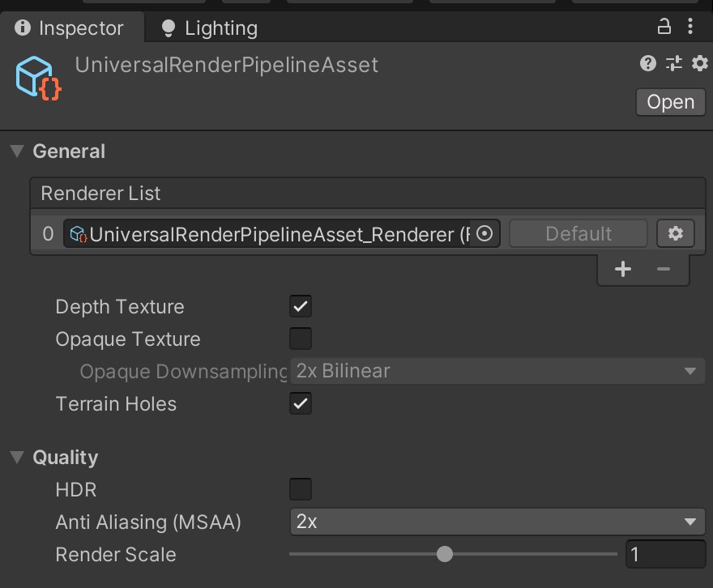The height and width of the screenshot is (588, 713).
Task: Click the gear icon in the asset header
Action: tap(698, 64)
